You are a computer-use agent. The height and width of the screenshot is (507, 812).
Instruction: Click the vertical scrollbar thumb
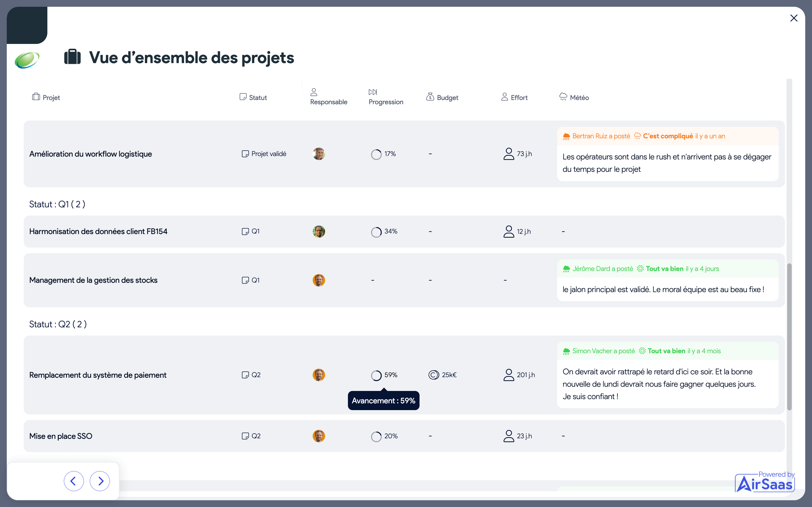tap(789, 337)
